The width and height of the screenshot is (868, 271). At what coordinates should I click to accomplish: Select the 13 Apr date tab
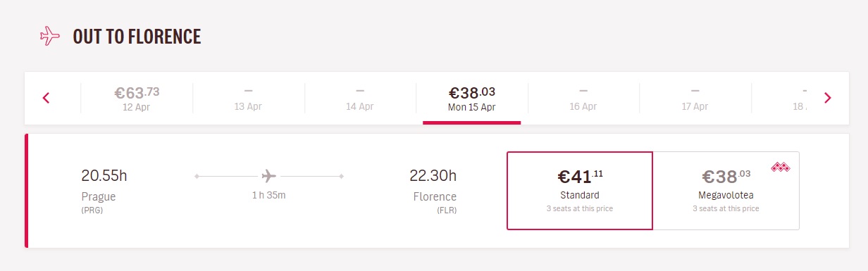coord(249,98)
